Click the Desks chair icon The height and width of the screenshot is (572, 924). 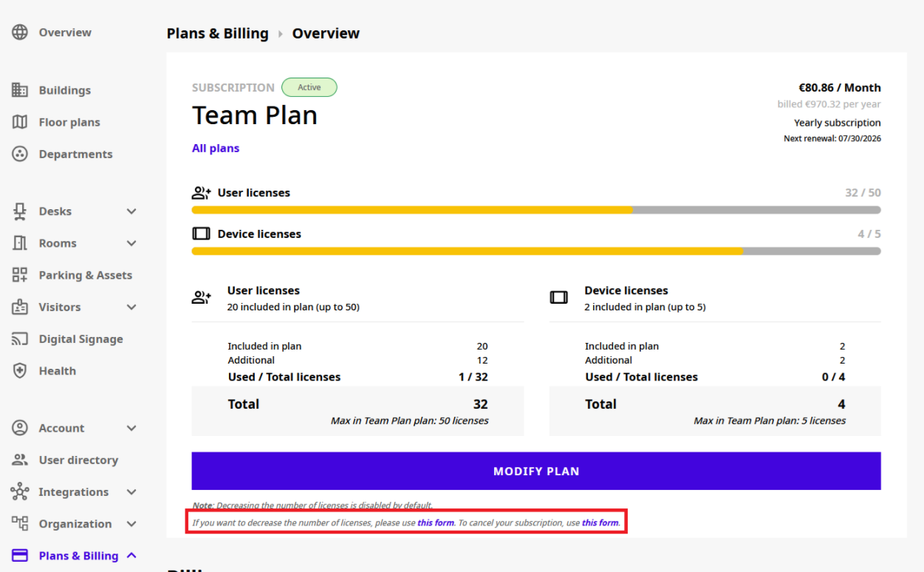(20, 211)
